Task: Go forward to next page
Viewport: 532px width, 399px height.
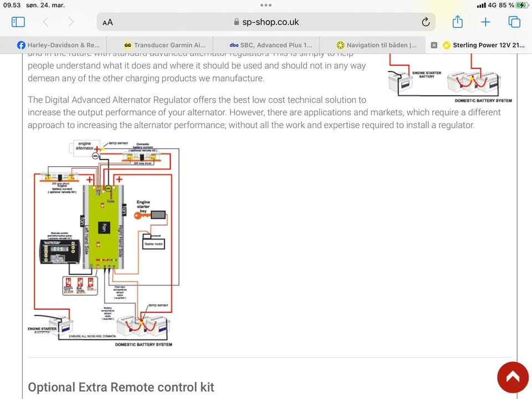Action: 71,22
